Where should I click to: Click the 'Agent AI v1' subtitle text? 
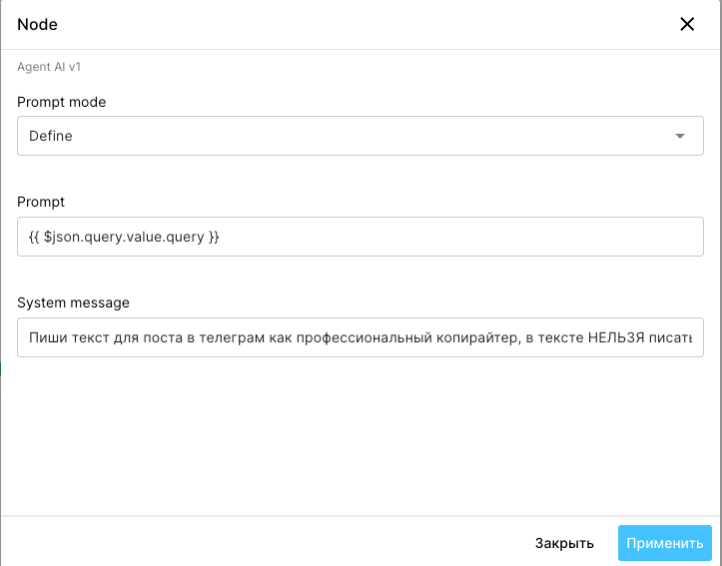click(49, 67)
